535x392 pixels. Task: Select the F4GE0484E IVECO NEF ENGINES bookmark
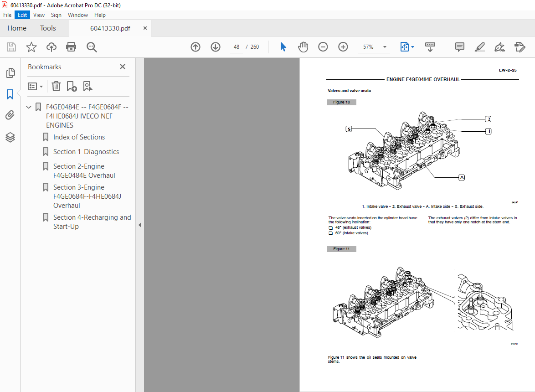coord(87,116)
